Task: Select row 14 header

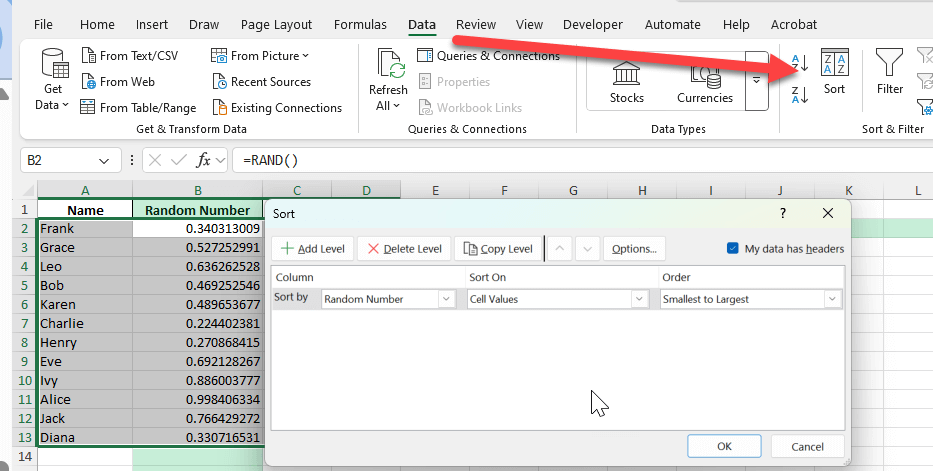Action: point(24,457)
